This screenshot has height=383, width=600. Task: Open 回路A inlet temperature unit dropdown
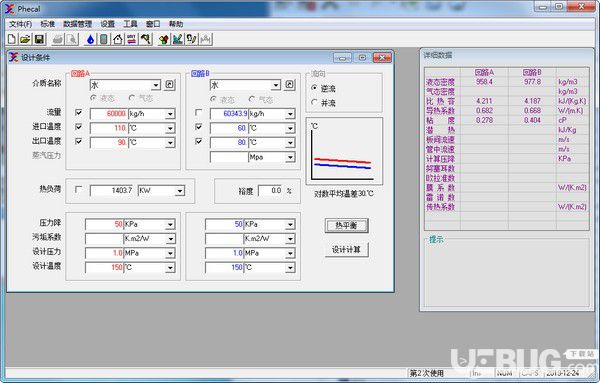pos(170,128)
